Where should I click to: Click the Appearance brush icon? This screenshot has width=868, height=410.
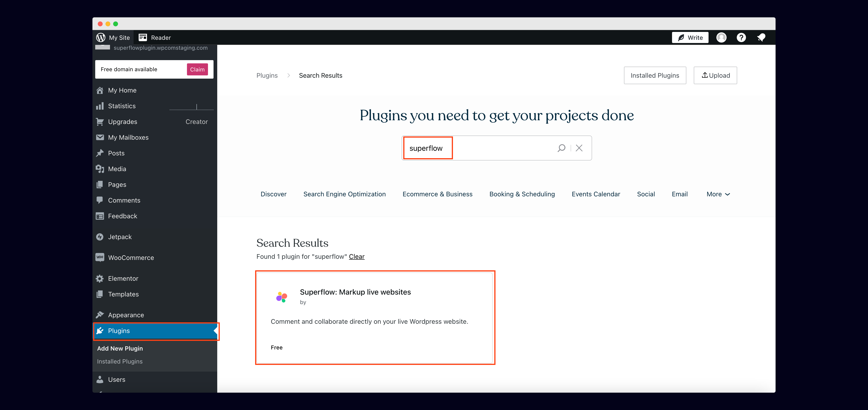[100, 315]
